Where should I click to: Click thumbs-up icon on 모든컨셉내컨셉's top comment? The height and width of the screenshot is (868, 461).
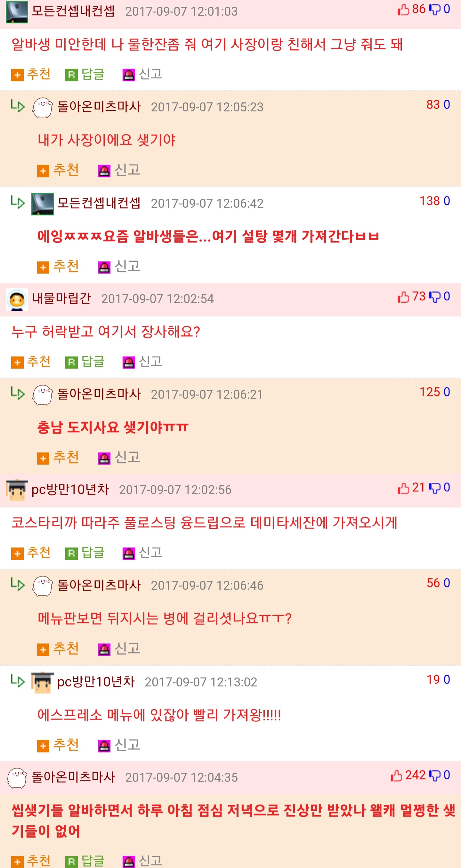click(x=403, y=10)
